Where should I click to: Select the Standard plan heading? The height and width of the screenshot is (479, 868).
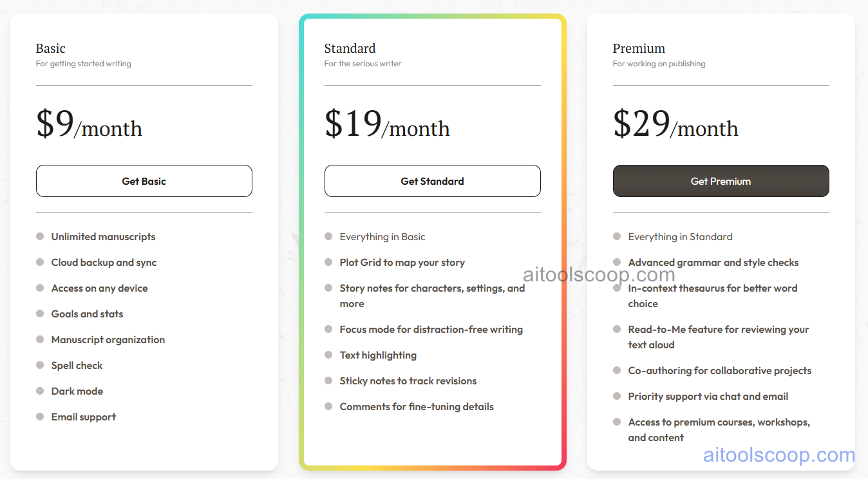350,48
